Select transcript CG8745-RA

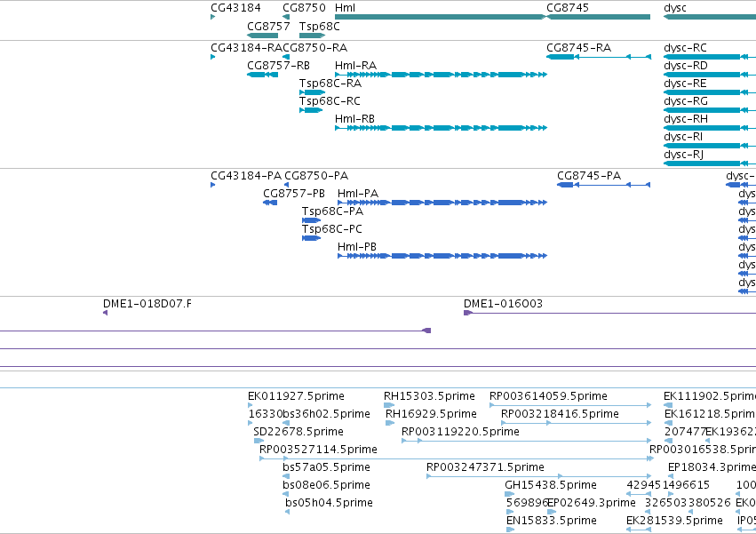click(x=599, y=57)
